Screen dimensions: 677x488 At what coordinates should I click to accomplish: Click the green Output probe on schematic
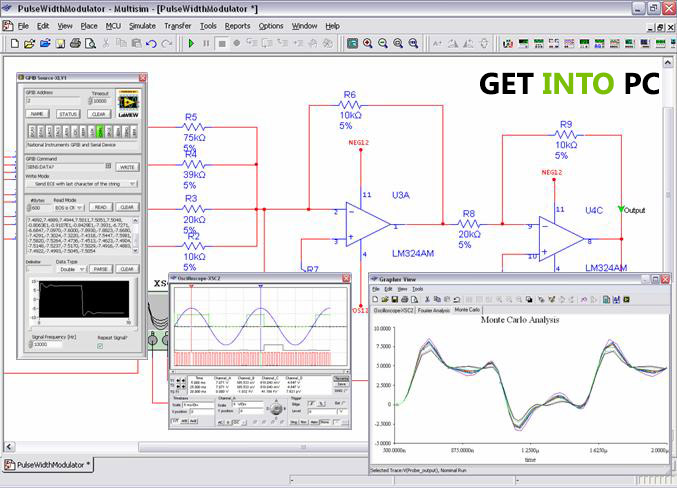[621, 209]
